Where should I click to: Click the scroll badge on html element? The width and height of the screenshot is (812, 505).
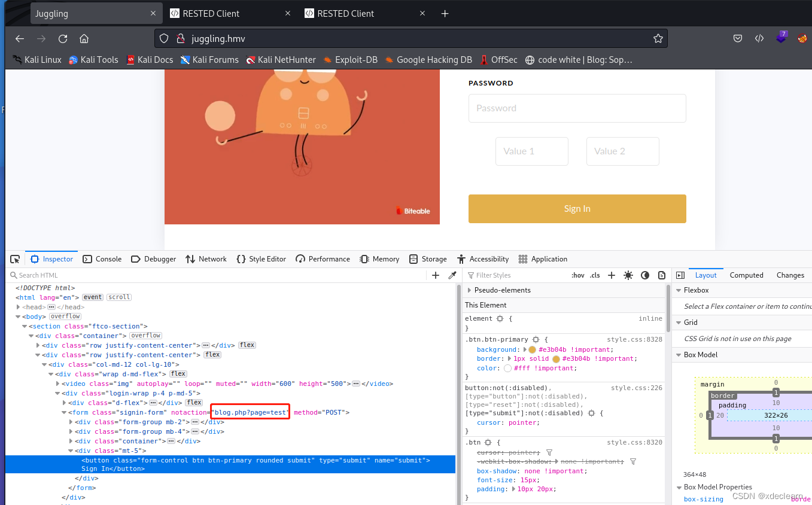click(119, 297)
